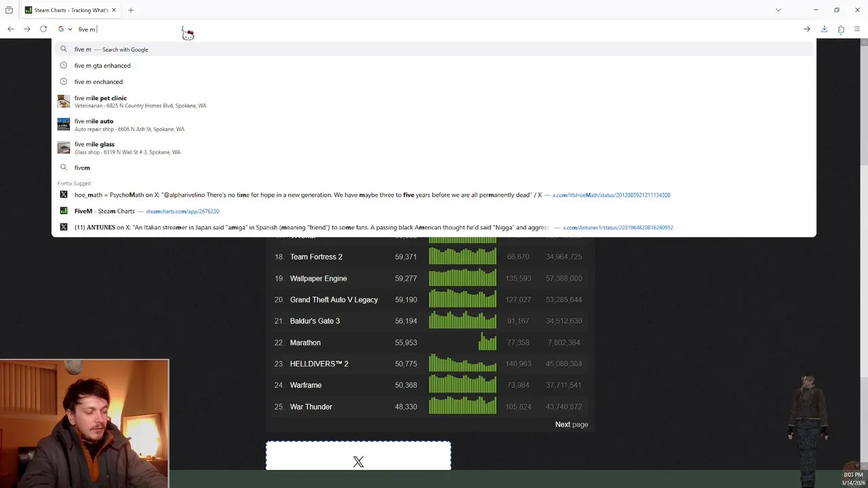Open War Thunder game page
This screenshot has width=868, height=488.
tap(311, 407)
